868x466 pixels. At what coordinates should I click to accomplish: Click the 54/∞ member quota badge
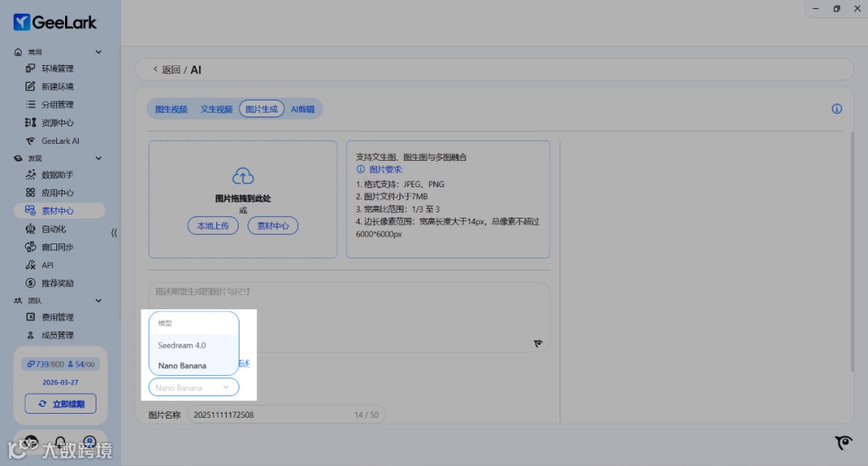click(x=81, y=364)
